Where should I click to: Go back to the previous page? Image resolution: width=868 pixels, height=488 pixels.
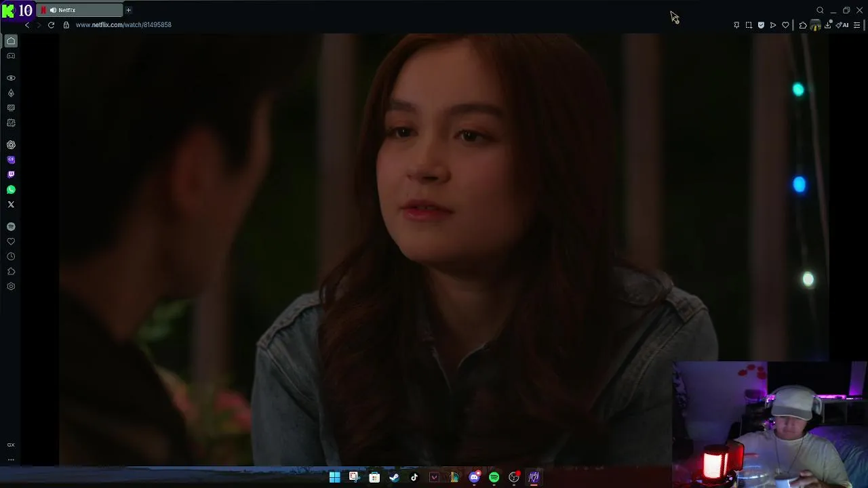point(27,25)
